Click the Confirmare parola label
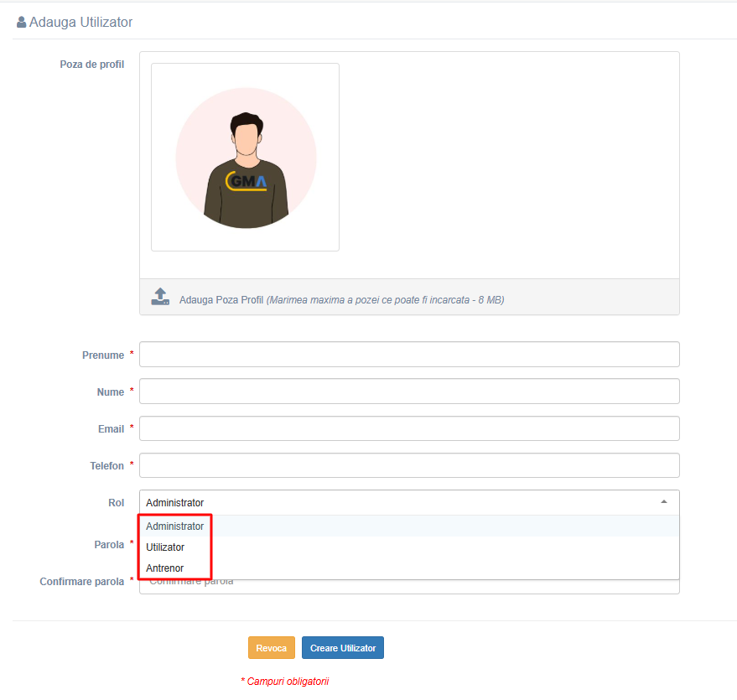 82,582
